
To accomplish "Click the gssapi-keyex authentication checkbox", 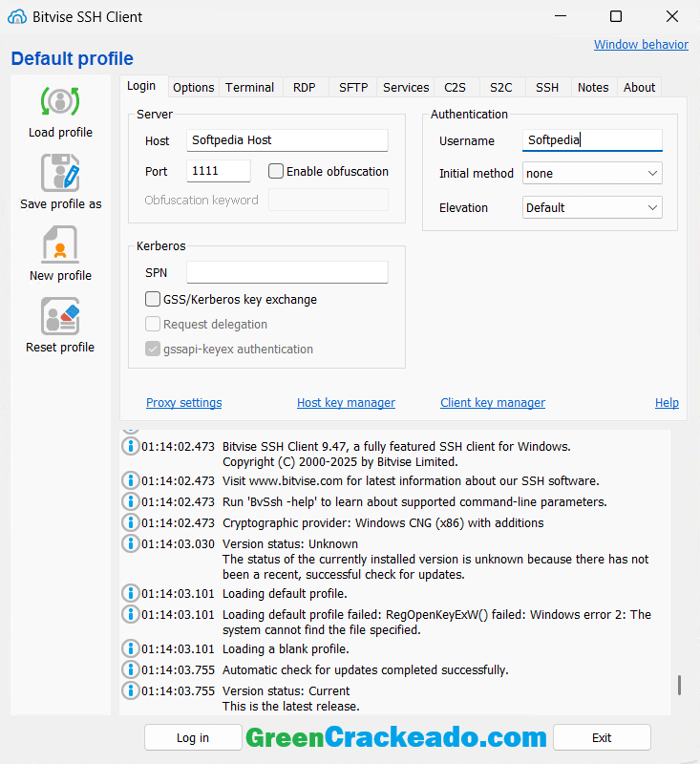I will coord(153,349).
